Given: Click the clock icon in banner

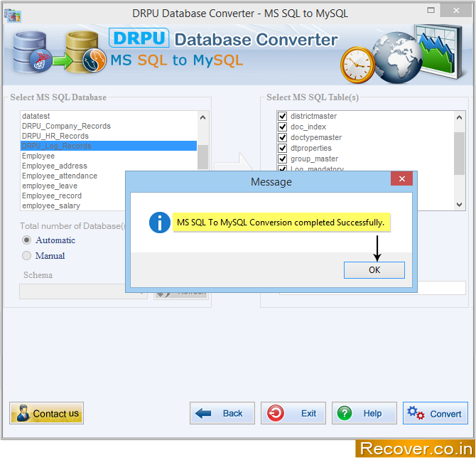Looking at the screenshot, I should (x=357, y=65).
